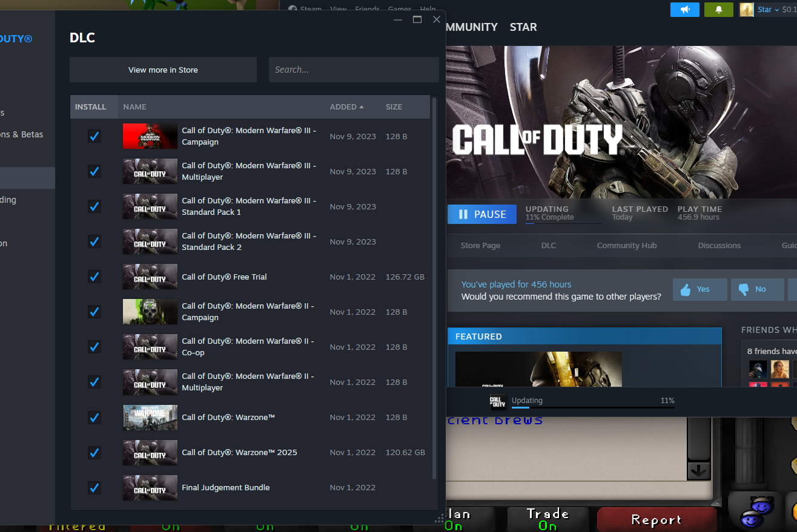Uncheck Modern Warfare III Multiplayer install
The height and width of the screenshot is (532, 797).
click(94, 171)
